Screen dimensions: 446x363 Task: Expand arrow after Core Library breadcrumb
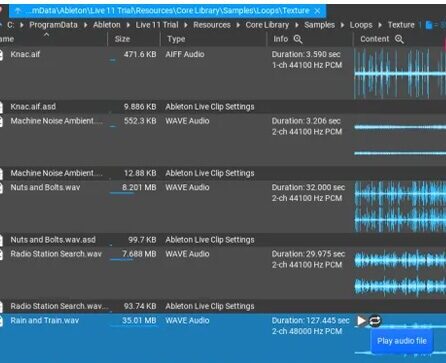[297, 25]
